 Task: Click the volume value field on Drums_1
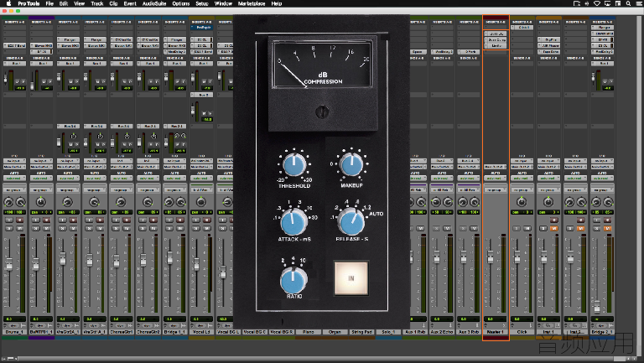pyautogui.click(x=14, y=319)
